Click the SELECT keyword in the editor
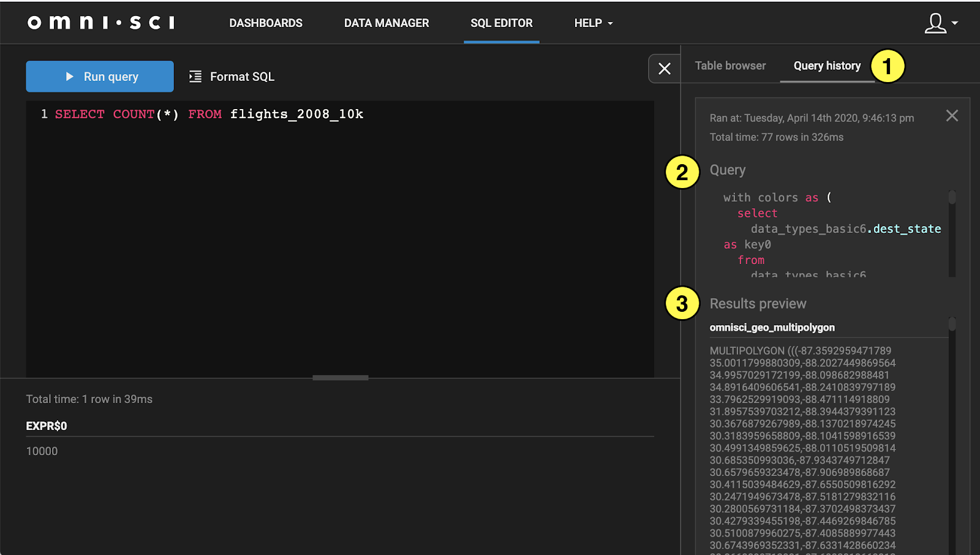Screen dimensions: 980x555 pos(80,114)
